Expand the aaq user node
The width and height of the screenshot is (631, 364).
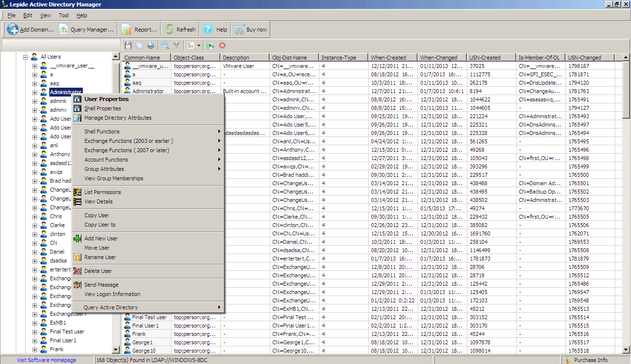(35, 83)
